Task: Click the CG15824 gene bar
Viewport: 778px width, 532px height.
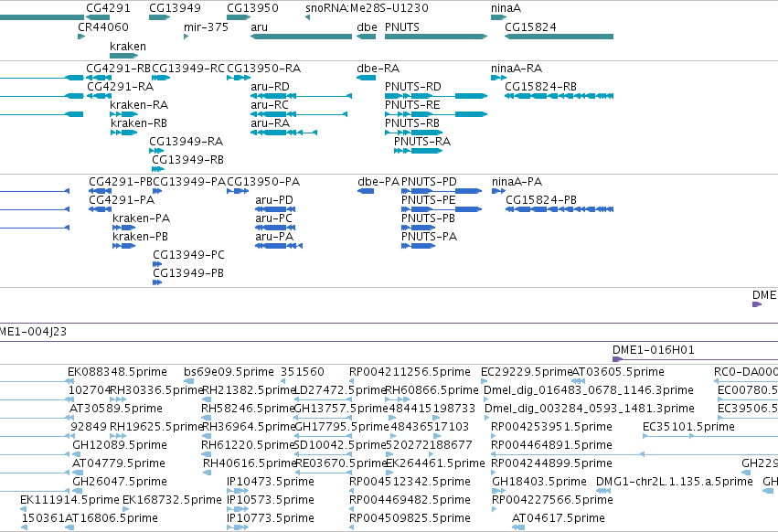Action: click(x=560, y=37)
